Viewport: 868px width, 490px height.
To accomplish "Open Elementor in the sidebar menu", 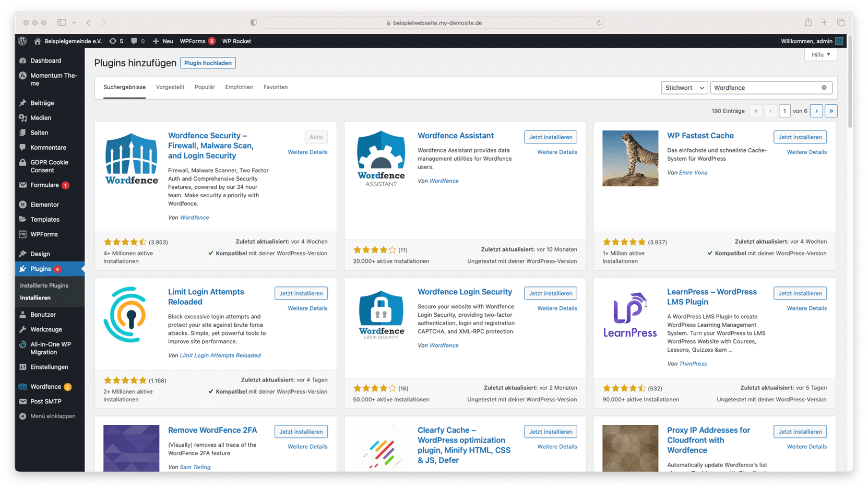I will [44, 205].
